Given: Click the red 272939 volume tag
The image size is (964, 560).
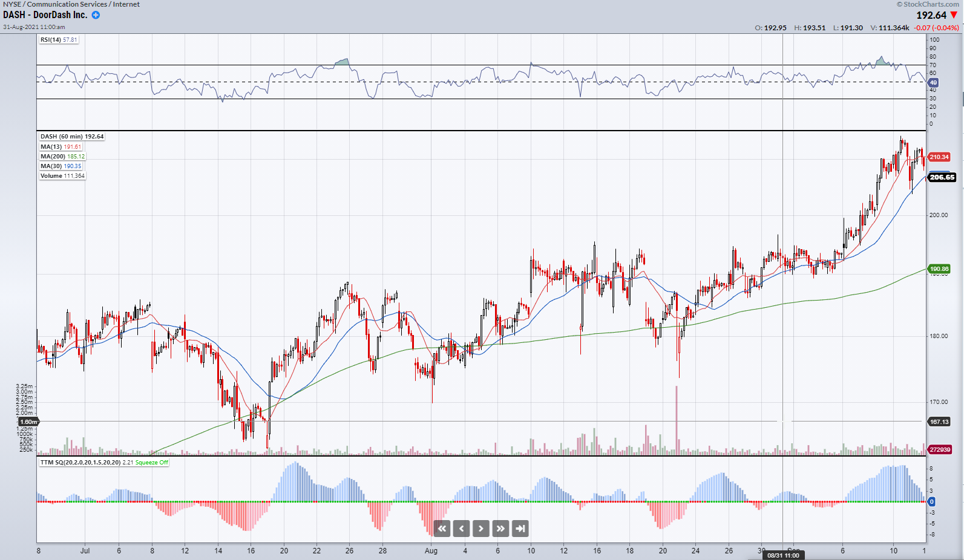Looking at the screenshot, I should click(940, 450).
